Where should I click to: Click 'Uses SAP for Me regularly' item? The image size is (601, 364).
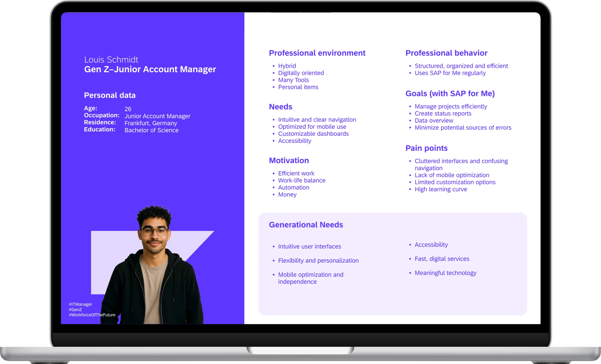(x=450, y=73)
